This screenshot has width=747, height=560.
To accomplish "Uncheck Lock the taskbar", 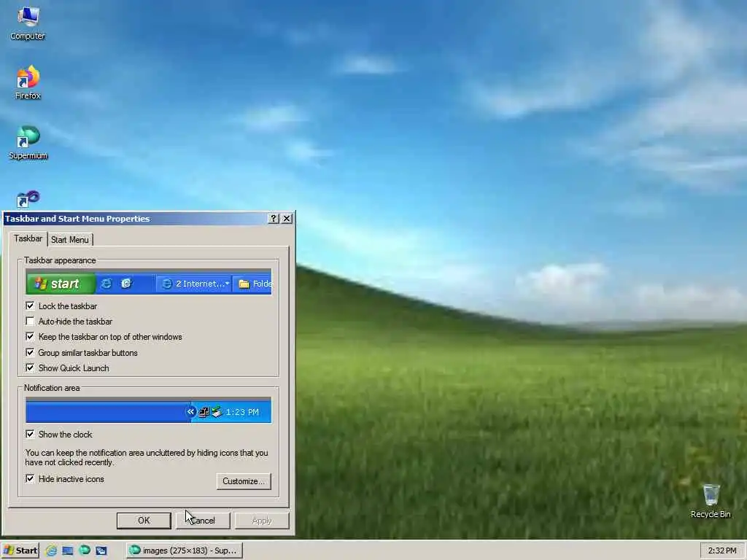I will point(30,306).
